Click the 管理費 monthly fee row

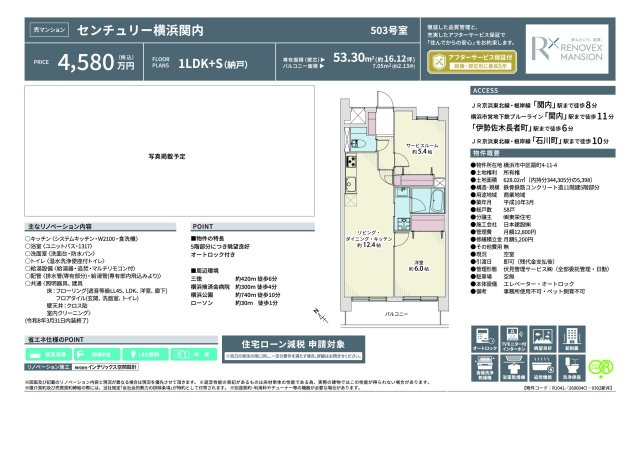501,232
